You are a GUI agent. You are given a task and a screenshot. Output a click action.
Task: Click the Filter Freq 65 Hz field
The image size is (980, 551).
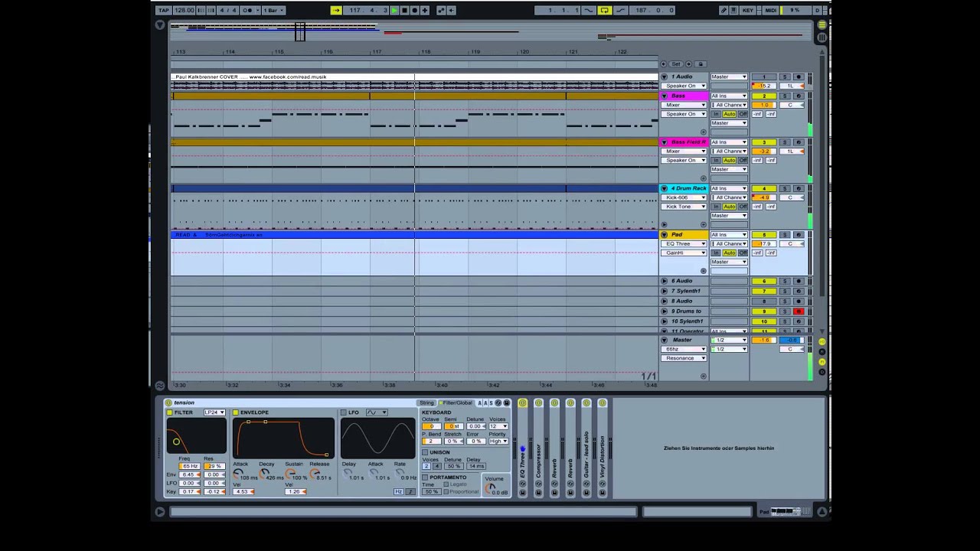[x=190, y=466]
